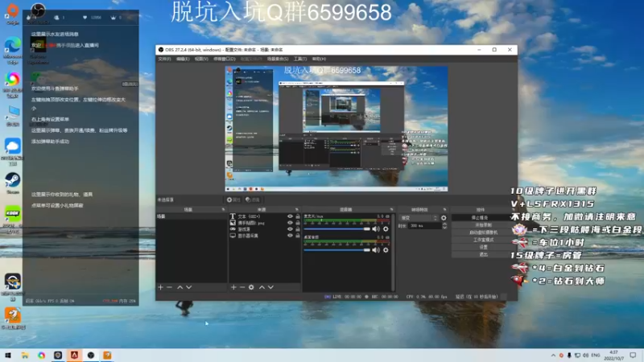Click the Display Capture source monitor icon
644x362 pixels.
coord(233,236)
